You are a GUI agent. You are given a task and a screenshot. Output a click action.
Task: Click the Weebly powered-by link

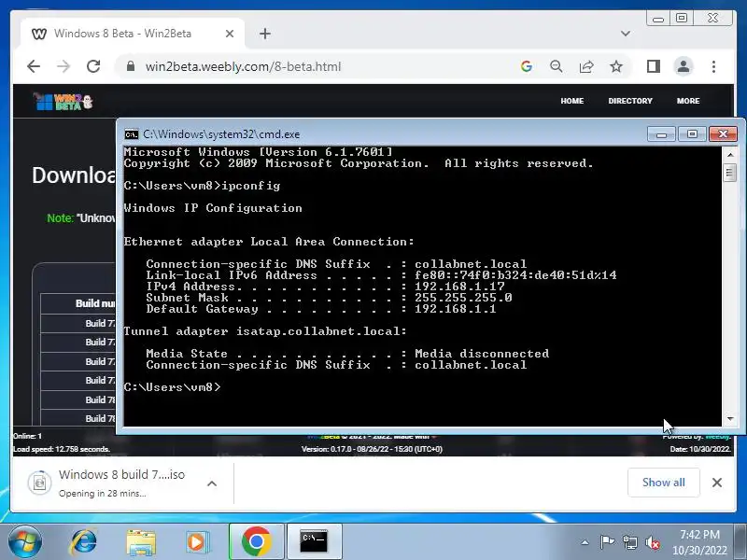point(717,436)
